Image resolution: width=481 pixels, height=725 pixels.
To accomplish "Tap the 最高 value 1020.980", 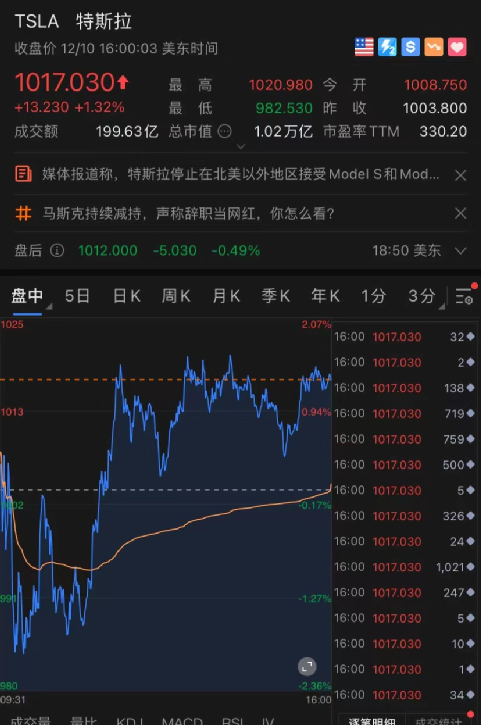I will 281,85.
